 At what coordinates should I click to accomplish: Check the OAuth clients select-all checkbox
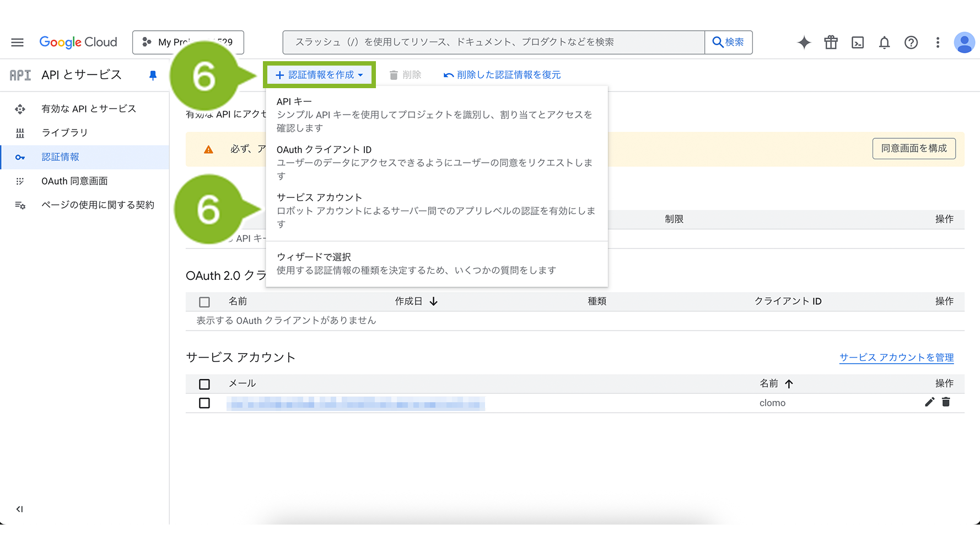(x=204, y=302)
